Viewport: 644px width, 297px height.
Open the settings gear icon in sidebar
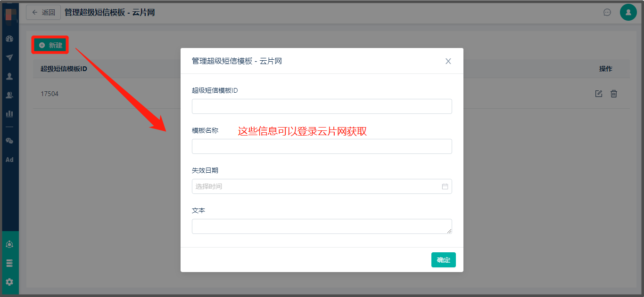9,282
